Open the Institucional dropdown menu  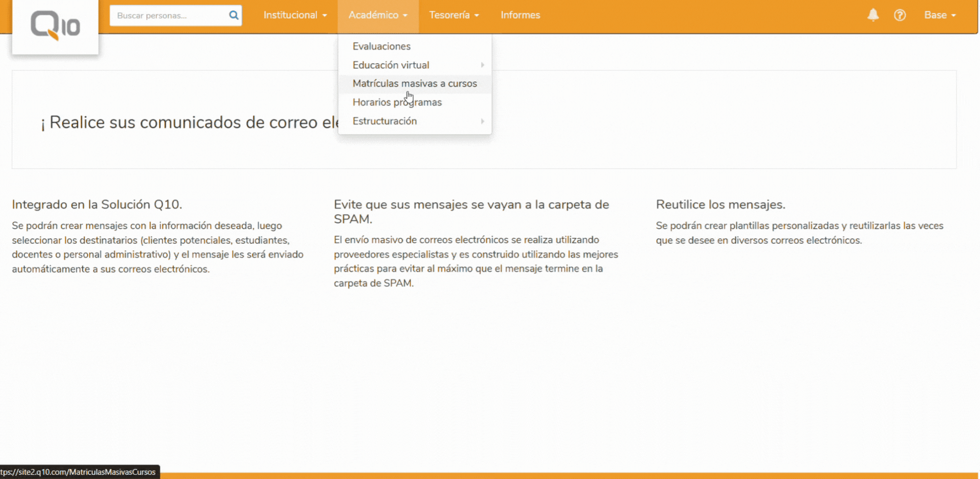click(295, 15)
